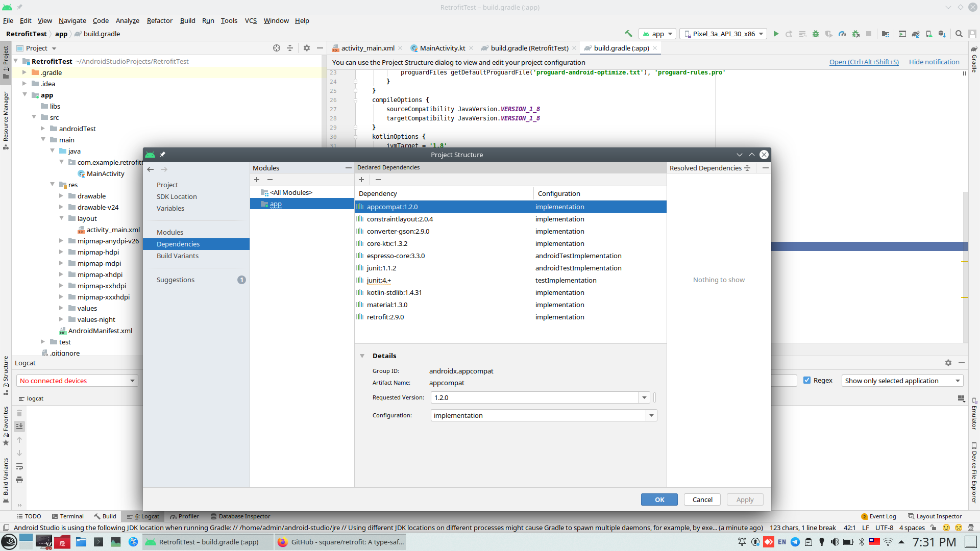The height and width of the screenshot is (551, 980).
Task: Open SDK Manager icon in toolbar
Action: (x=942, y=34)
